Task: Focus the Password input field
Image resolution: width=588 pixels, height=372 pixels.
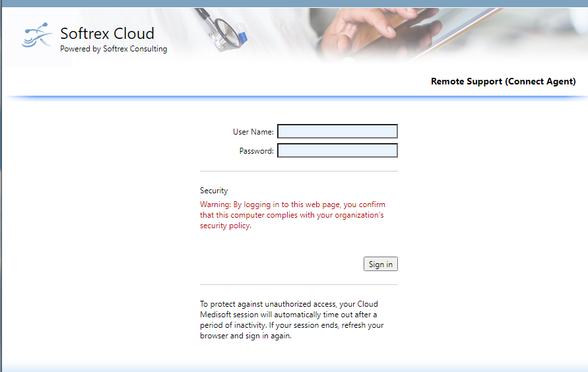Action: point(337,151)
